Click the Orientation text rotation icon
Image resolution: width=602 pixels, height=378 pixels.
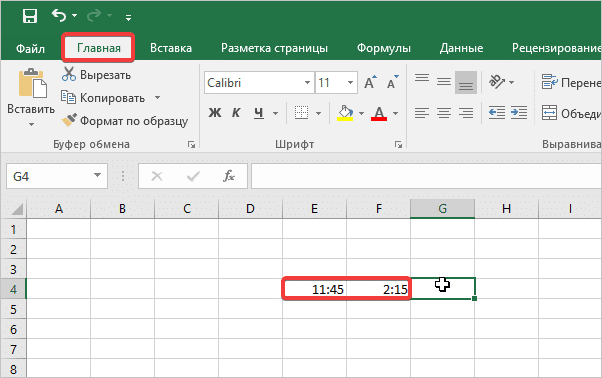tap(497, 82)
